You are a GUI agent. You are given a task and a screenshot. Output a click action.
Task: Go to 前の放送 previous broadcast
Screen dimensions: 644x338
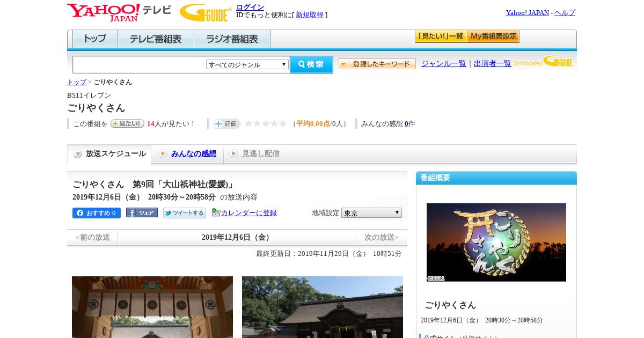[93, 237]
